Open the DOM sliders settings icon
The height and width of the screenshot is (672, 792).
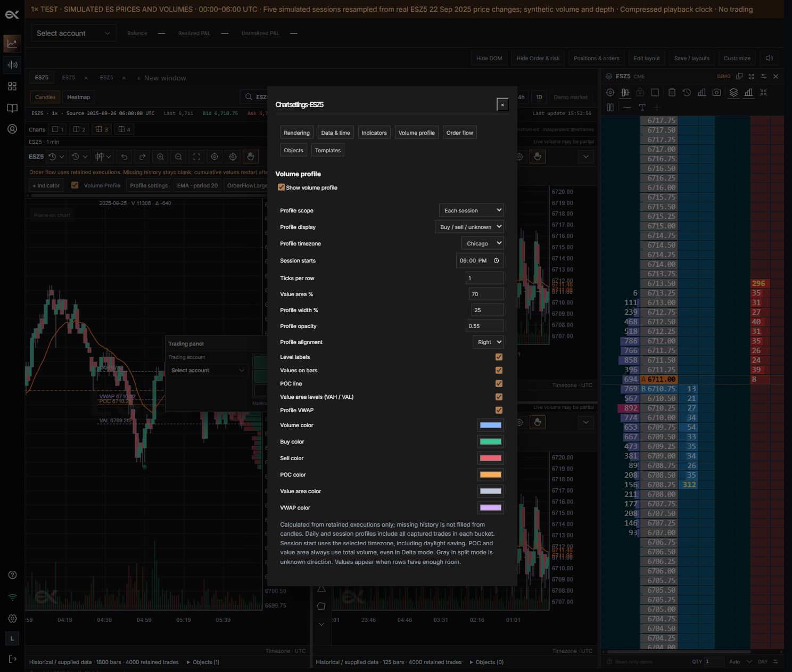[764, 77]
